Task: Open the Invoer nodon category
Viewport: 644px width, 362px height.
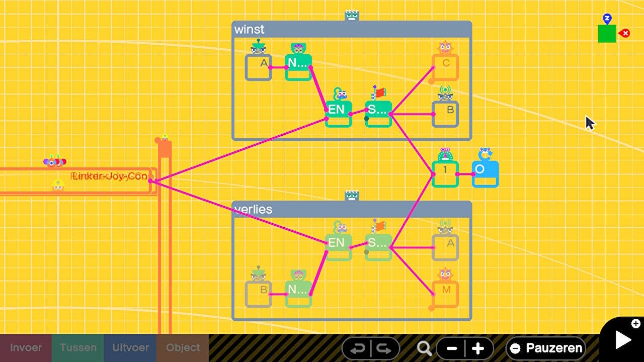Action: [x=26, y=348]
